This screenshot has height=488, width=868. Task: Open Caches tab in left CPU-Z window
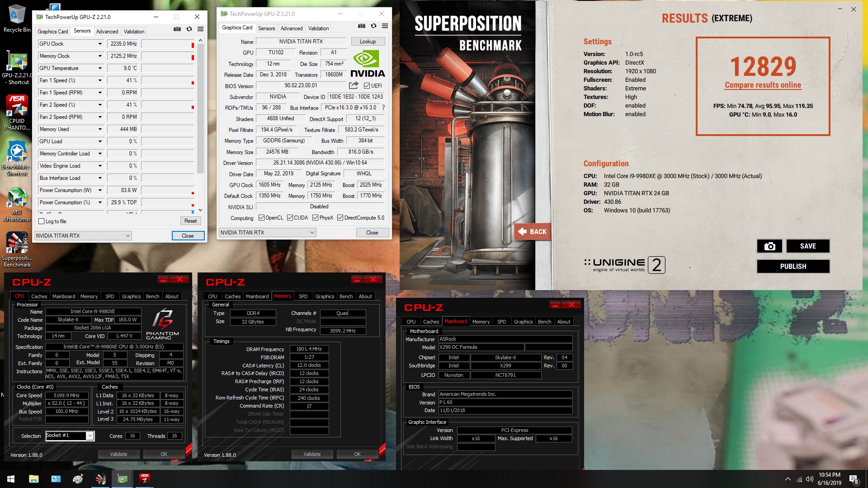pos(39,296)
